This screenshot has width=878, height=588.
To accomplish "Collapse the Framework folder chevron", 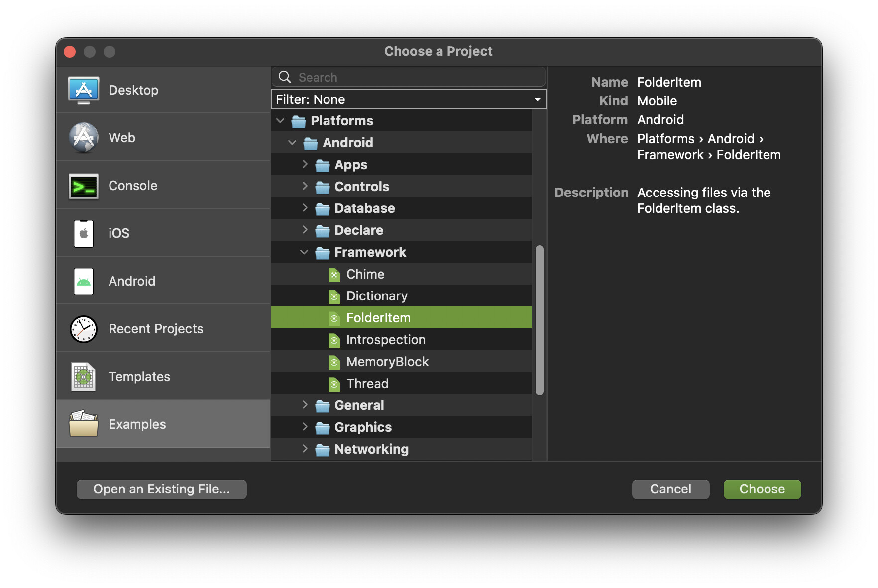I will click(x=305, y=252).
